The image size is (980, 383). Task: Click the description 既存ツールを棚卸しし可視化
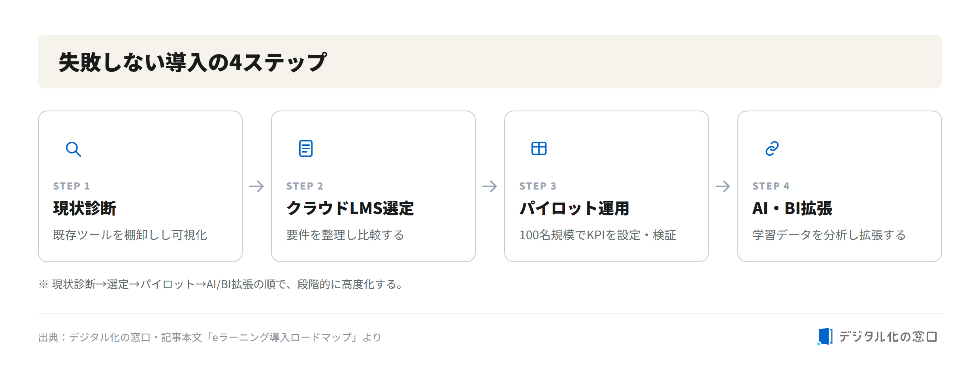[x=130, y=235]
